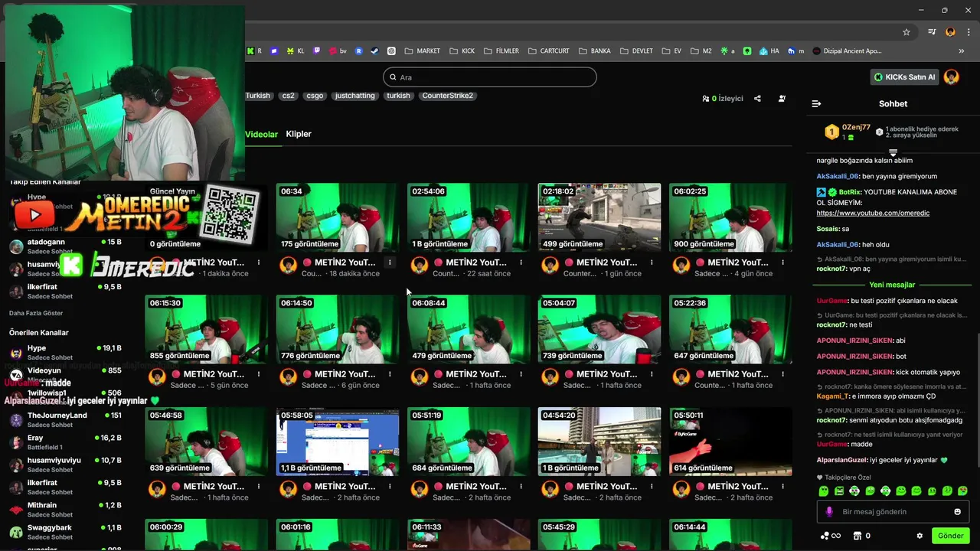The width and height of the screenshot is (980, 551).
Task: Switch to the Videolar tab
Action: pos(261,134)
